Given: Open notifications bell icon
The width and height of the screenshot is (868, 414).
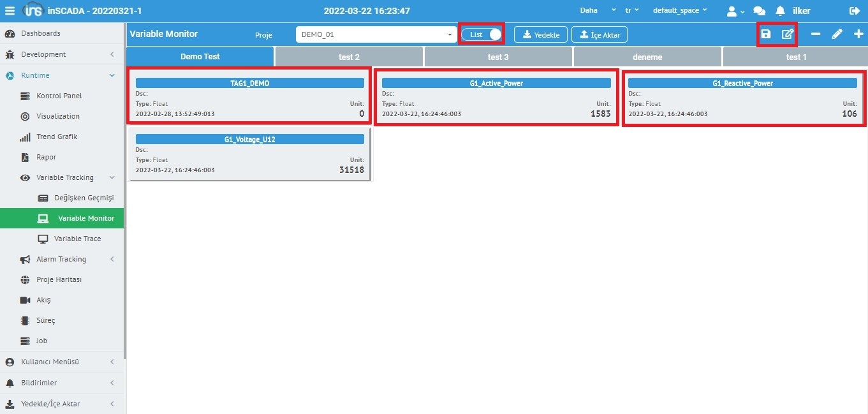Looking at the screenshot, I should 780,11.
